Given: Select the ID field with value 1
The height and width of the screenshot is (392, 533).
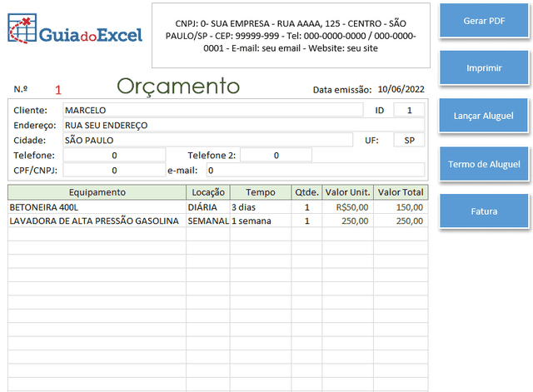Looking at the screenshot, I should click(x=409, y=110).
